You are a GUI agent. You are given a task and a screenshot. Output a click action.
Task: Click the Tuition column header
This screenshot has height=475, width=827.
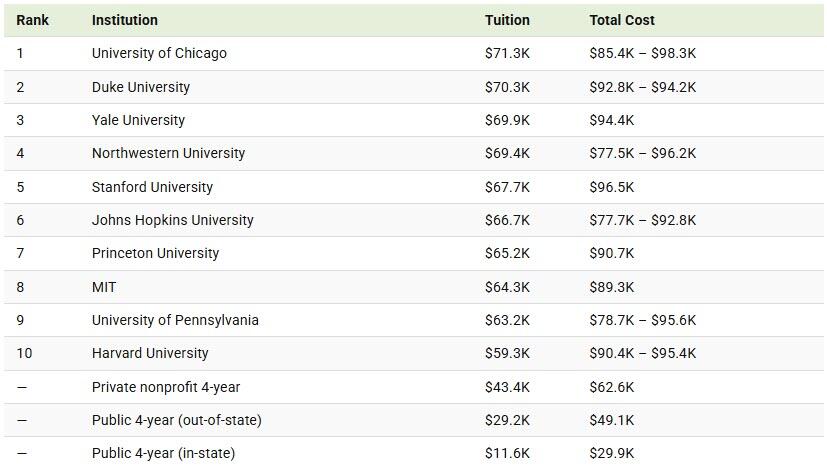click(507, 20)
